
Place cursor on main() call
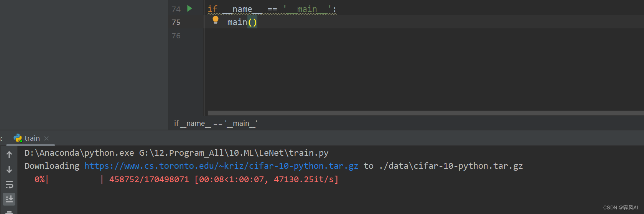pos(242,22)
